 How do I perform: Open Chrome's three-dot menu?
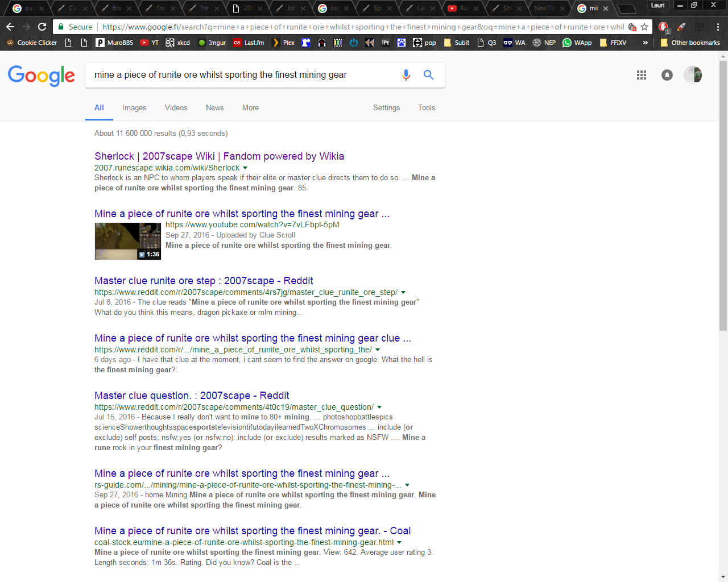click(718, 27)
